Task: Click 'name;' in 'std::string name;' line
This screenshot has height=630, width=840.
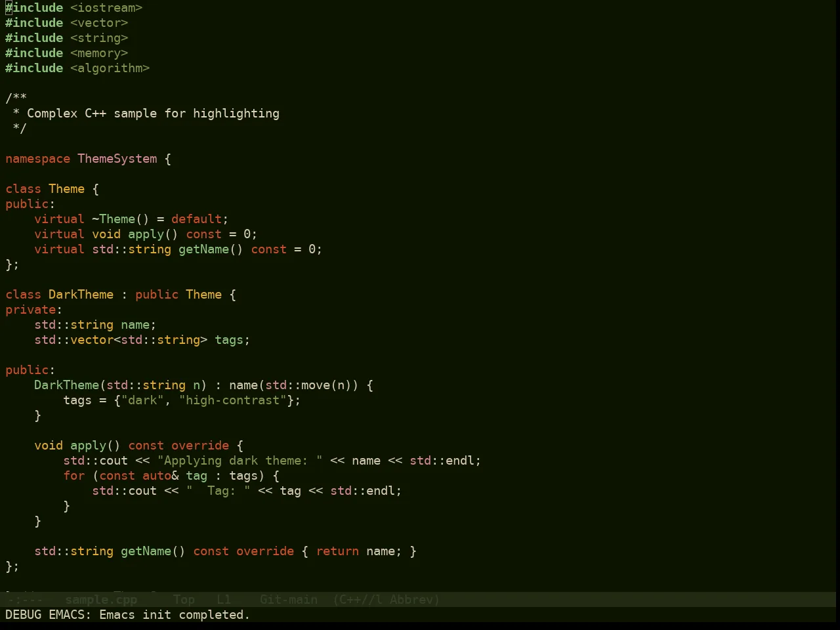Action: coord(138,325)
